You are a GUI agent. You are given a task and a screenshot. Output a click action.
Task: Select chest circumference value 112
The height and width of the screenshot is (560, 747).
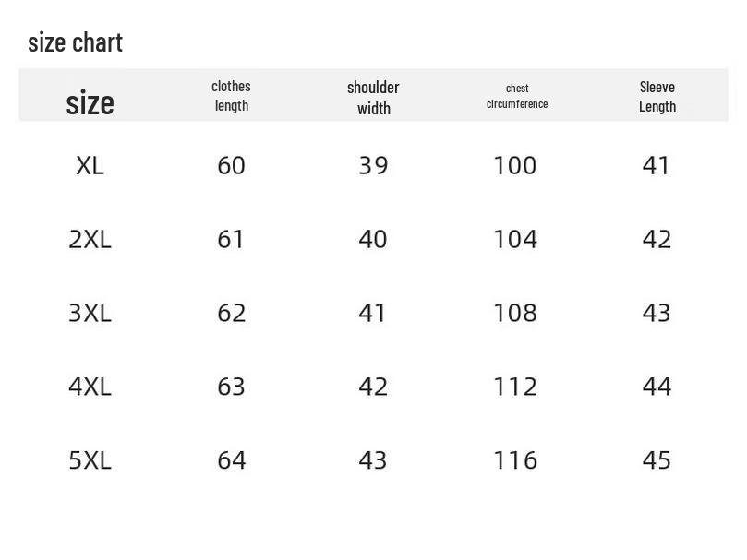click(x=515, y=387)
